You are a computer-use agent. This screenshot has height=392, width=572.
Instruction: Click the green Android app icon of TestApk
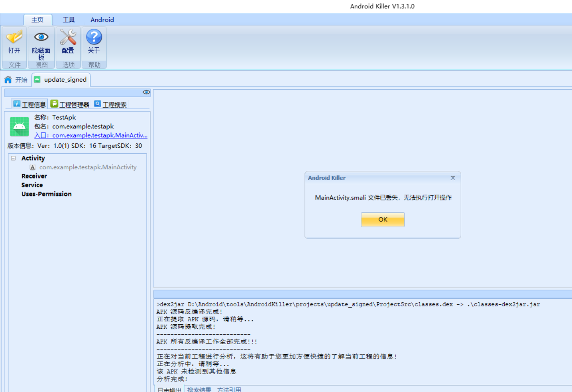tap(20, 127)
